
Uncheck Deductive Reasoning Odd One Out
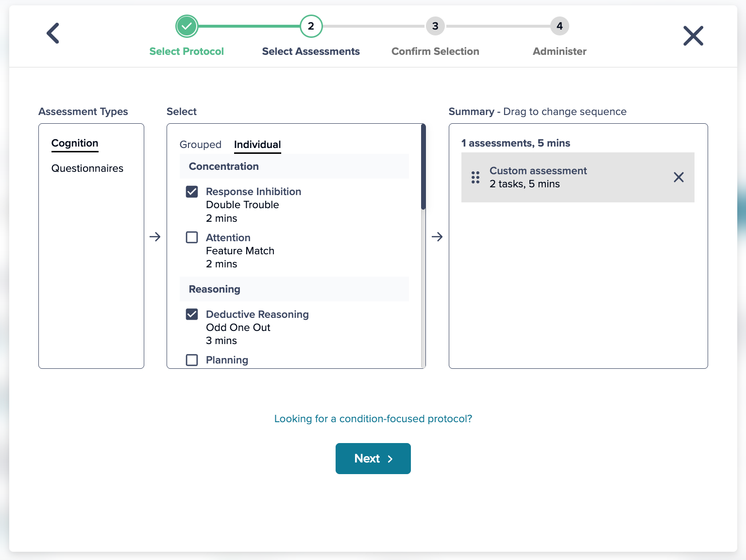tap(192, 314)
